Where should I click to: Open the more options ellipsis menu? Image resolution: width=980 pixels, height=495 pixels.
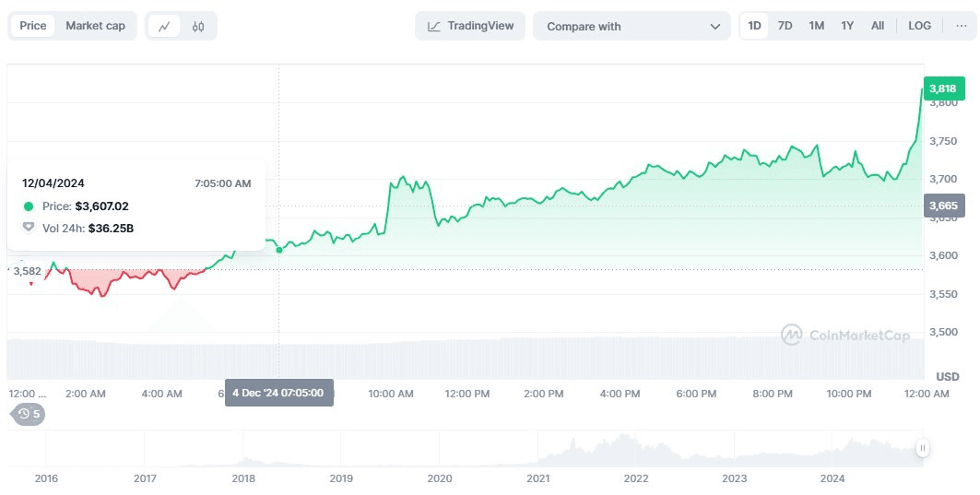(x=961, y=26)
